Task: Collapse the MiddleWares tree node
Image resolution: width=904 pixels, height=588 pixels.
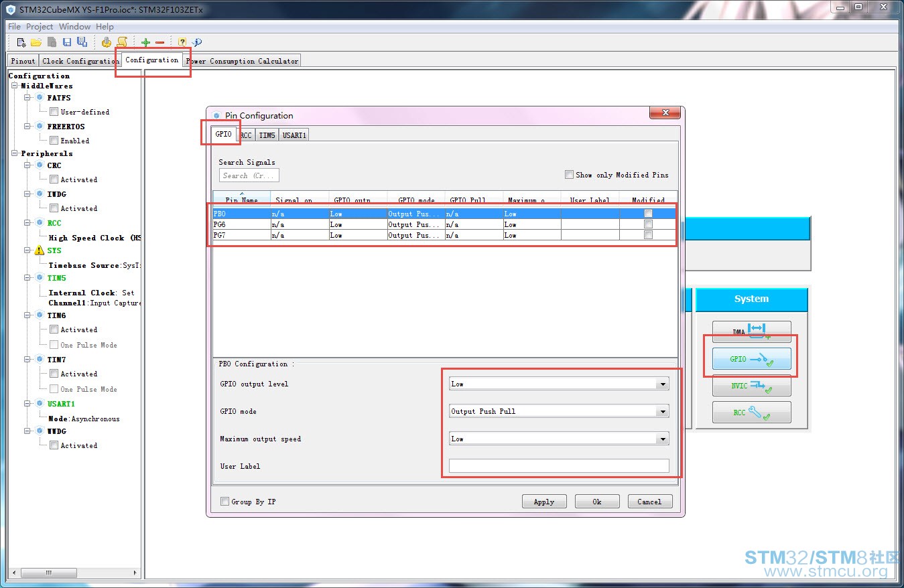Action: click(15, 86)
